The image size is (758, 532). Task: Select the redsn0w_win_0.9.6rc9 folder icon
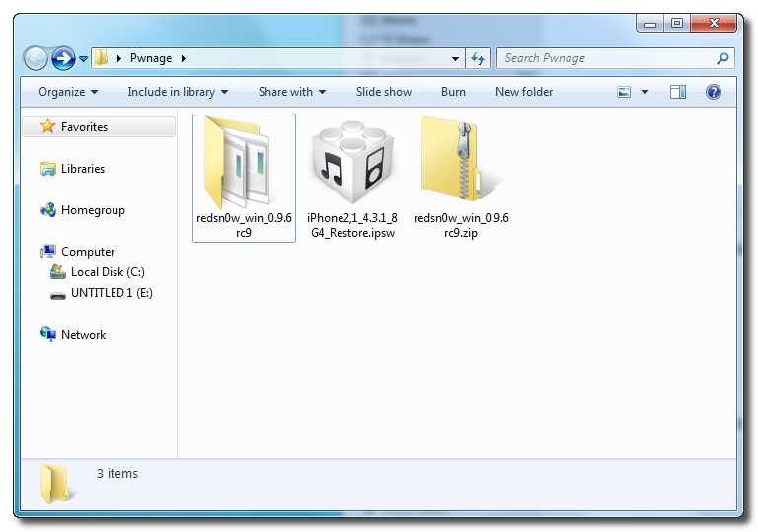click(x=237, y=163)
